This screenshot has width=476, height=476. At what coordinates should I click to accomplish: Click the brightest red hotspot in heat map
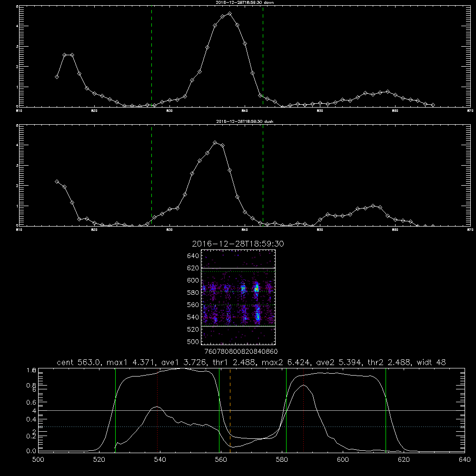click(x=257, y=289)
